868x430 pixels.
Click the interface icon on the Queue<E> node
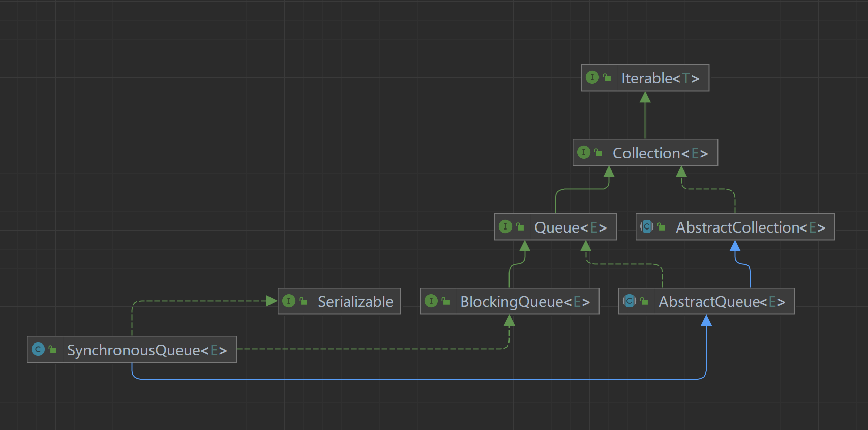tap(505, 226)
